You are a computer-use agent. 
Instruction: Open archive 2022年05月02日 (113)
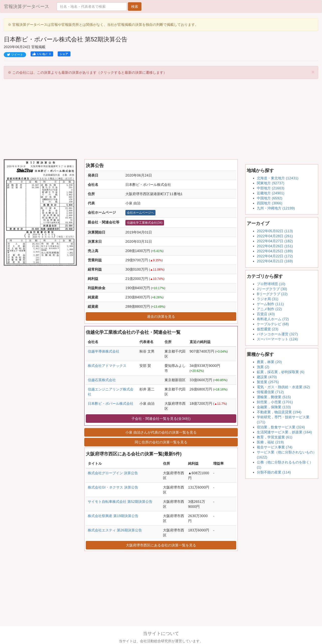pos(275,231)
